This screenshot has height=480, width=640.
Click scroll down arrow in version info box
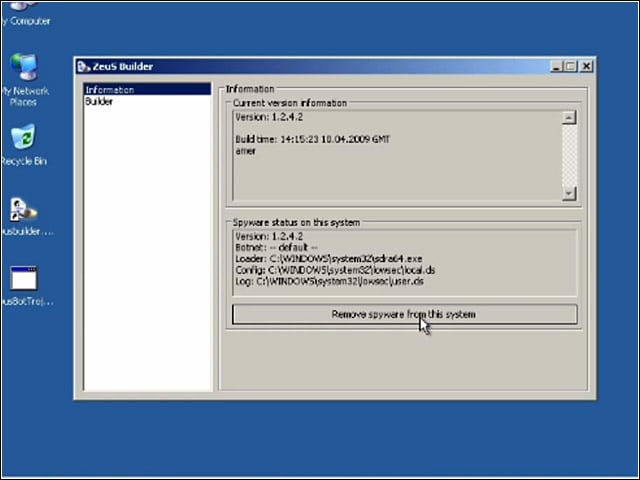[x=569, y=193]
